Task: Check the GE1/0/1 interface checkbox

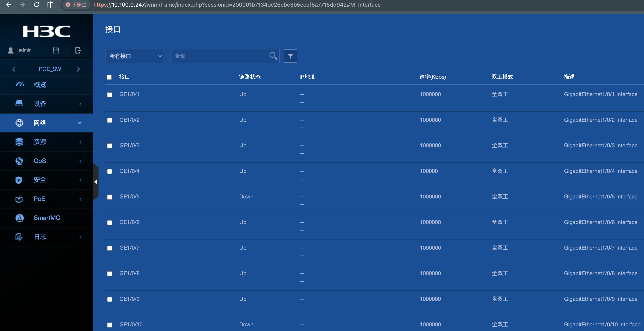Action: coord(110,95)
